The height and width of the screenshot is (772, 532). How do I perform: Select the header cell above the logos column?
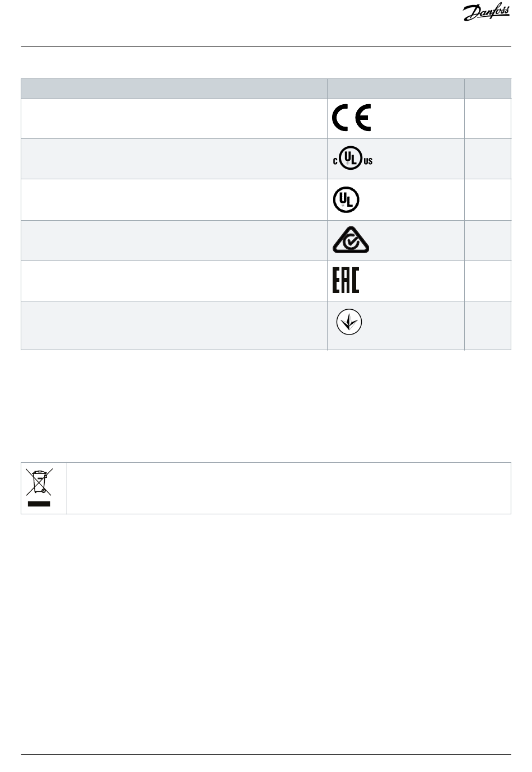pyautogui.click(x=396, y=89)
